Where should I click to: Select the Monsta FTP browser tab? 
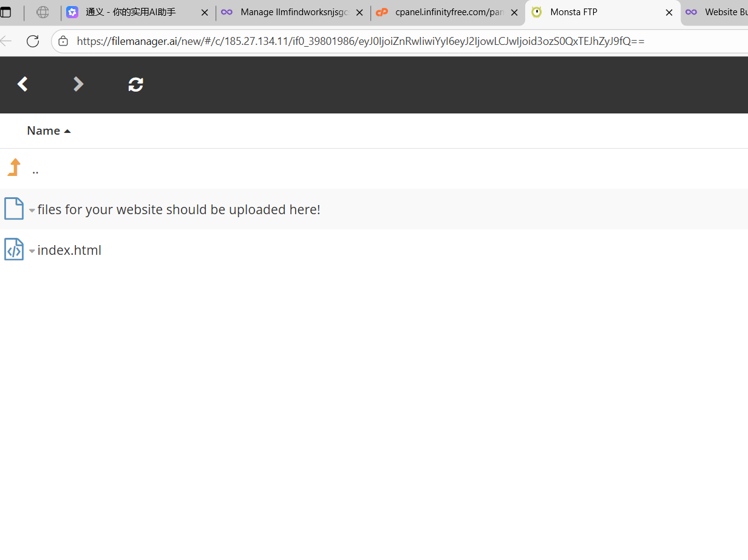click(x=602, y=12)
